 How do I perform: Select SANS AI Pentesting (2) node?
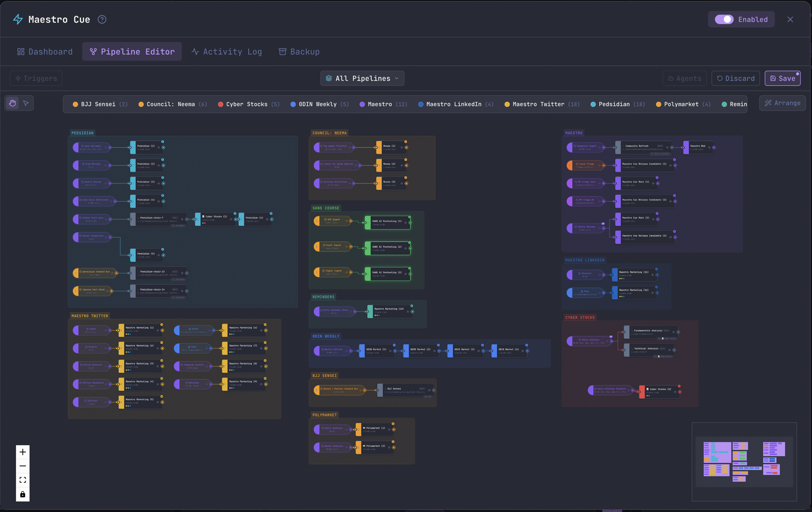point(388,248)
